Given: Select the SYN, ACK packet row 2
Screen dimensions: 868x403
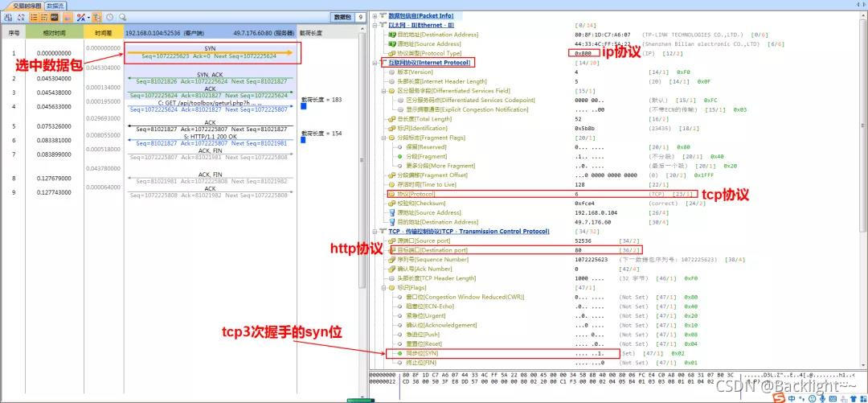Looking at the screenshot, I should pyautogui.click(x=210, y=78).
